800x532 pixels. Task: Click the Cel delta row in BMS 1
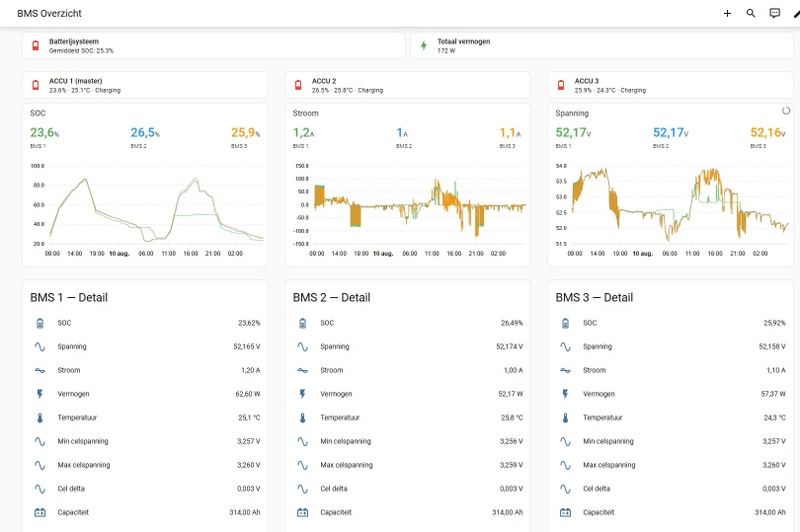(145, 489)
